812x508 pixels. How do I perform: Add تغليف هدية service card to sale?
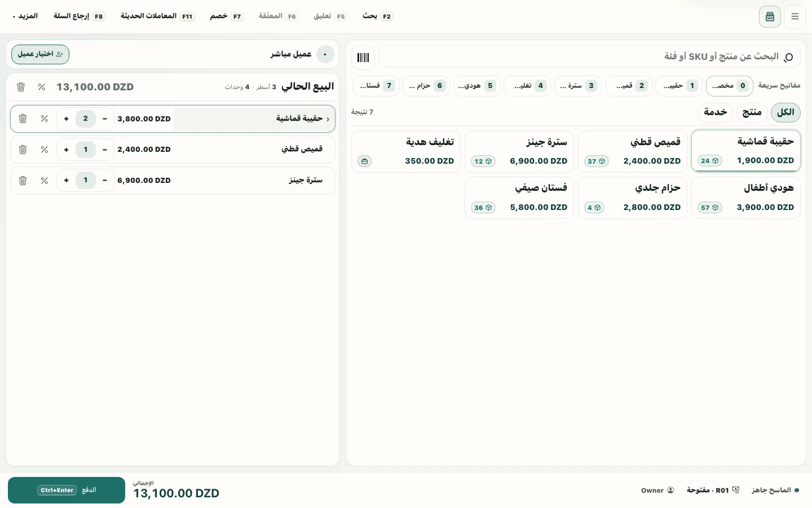(x=406, y=151)
